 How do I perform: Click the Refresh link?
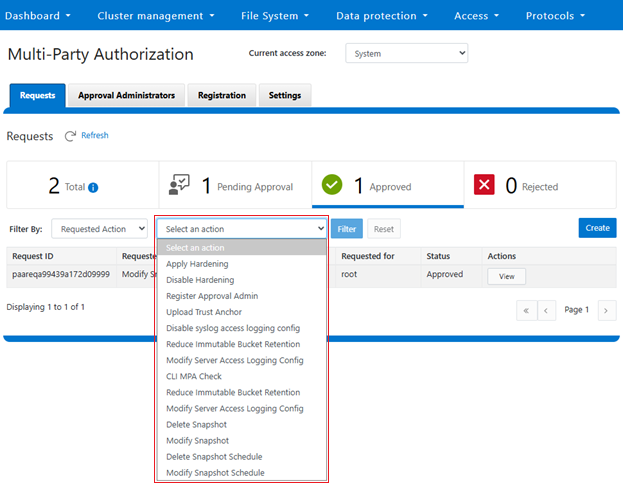point(95,136)
